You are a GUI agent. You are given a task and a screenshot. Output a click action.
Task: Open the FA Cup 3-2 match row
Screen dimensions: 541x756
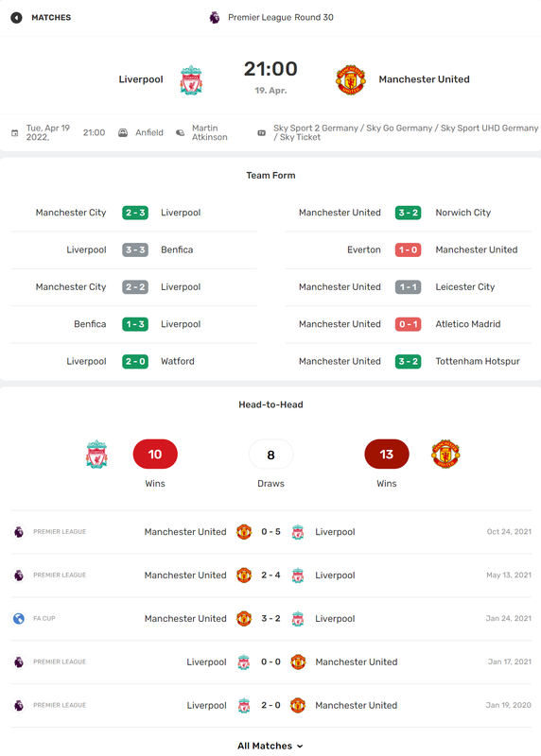[270, 619]
